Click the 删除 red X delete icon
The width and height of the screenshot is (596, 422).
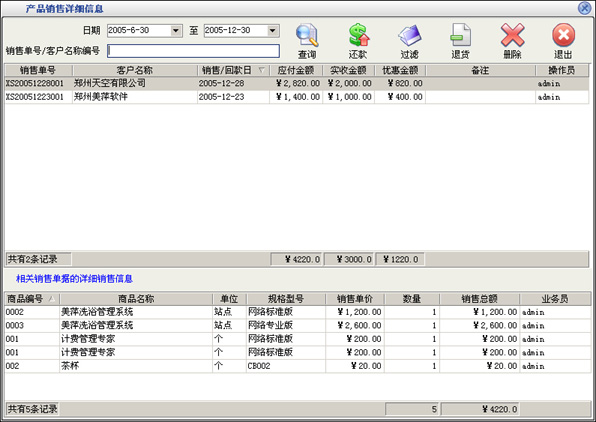pyautogui.click(x=512, y=35)
